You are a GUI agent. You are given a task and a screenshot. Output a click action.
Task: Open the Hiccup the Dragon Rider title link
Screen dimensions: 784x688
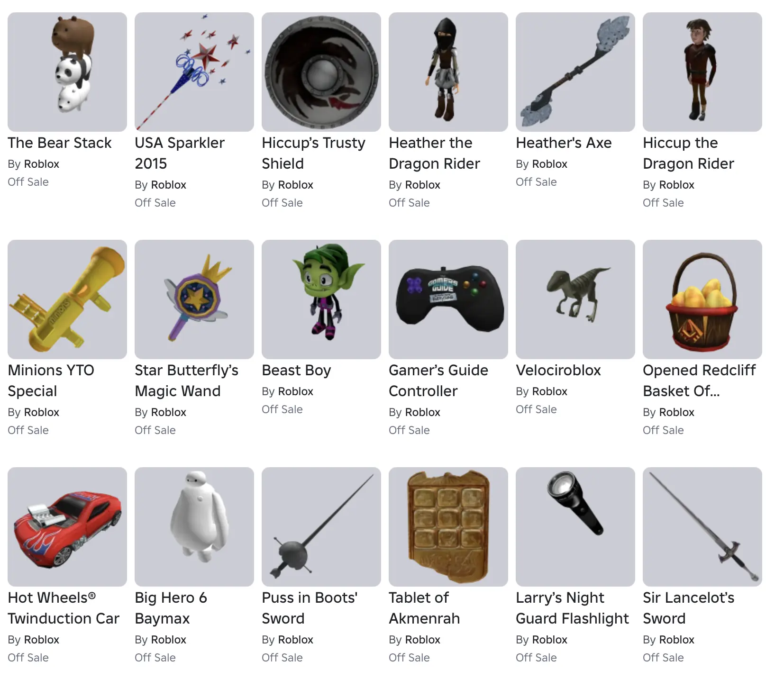(689, 153)
